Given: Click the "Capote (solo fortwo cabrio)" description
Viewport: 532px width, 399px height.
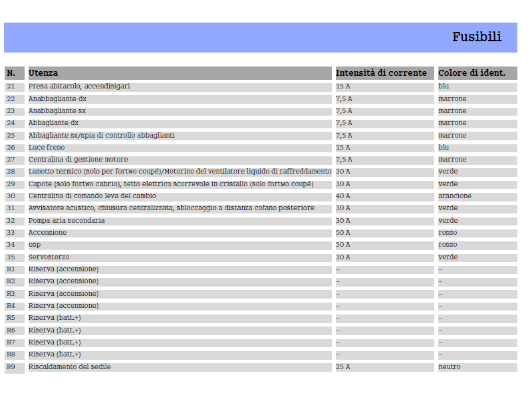Looking at the screenshot, I should coord(171,184).
